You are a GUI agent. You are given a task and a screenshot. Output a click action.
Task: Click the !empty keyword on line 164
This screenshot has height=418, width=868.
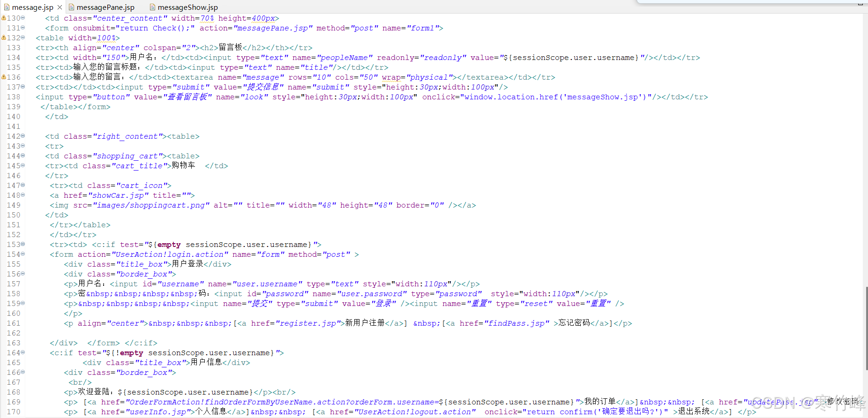tap(129, 353)
